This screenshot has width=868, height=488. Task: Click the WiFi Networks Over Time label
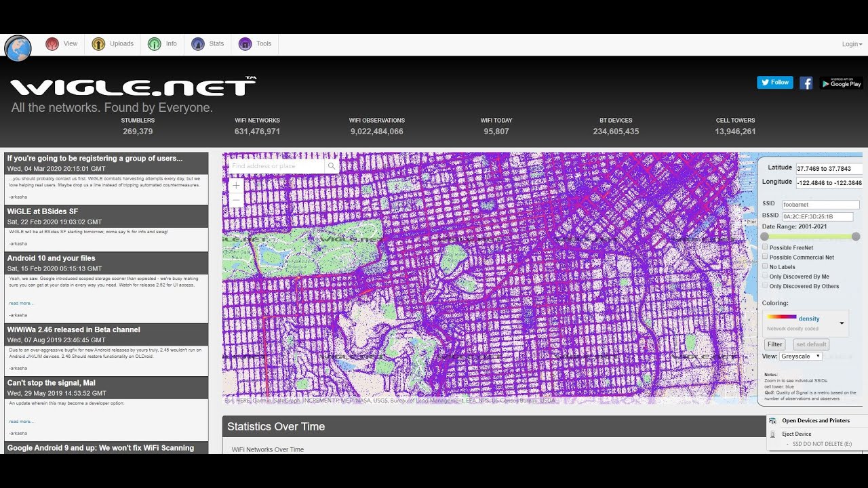click(x=268, y=449)
